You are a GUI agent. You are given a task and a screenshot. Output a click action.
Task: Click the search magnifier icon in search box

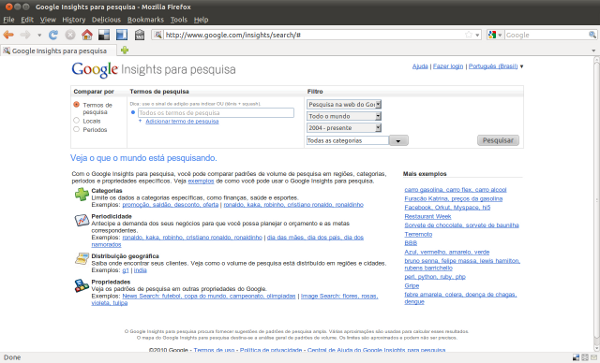click(x=592, y=35)
